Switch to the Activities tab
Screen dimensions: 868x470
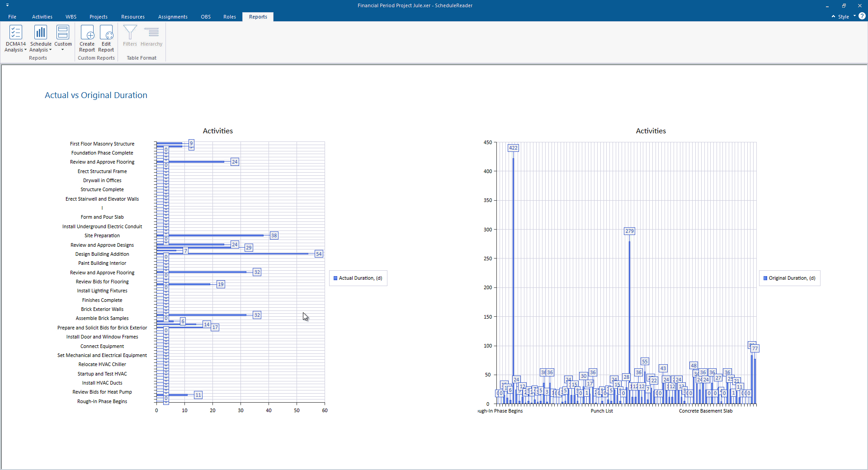[42, 17]
